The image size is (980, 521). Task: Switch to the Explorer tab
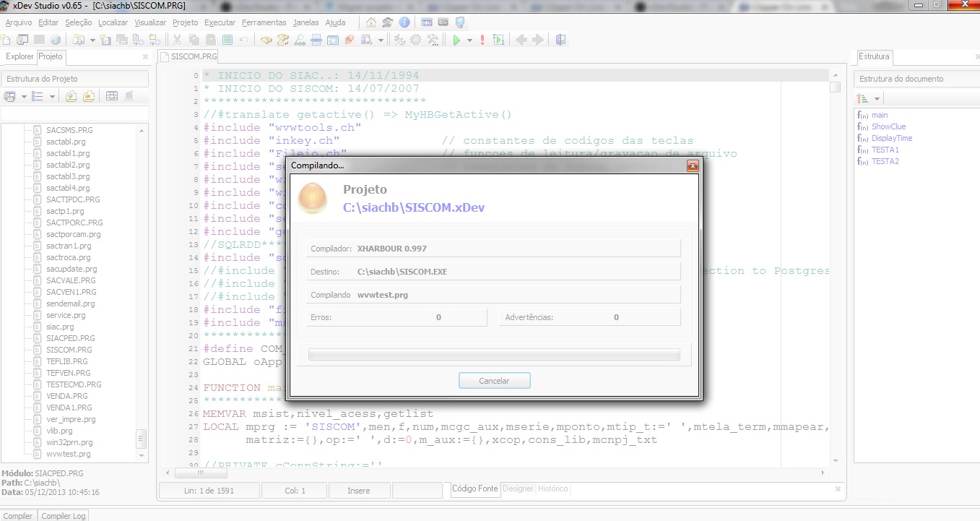[19, 56]
